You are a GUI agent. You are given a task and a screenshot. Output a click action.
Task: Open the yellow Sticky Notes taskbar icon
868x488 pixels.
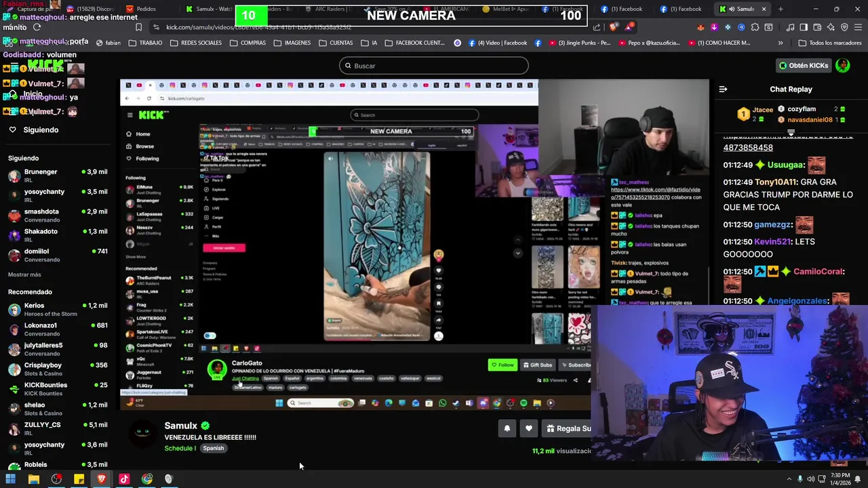[79, 479]
